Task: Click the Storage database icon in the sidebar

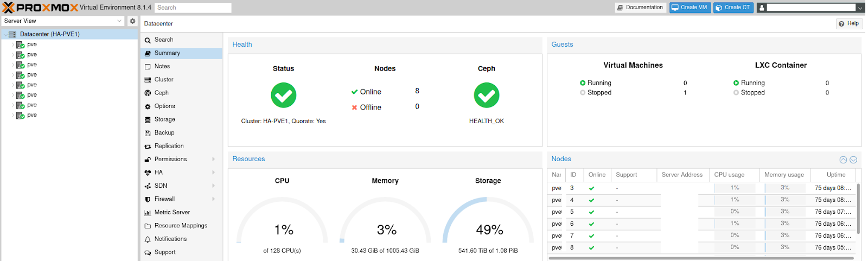Action: coord(148,120)
